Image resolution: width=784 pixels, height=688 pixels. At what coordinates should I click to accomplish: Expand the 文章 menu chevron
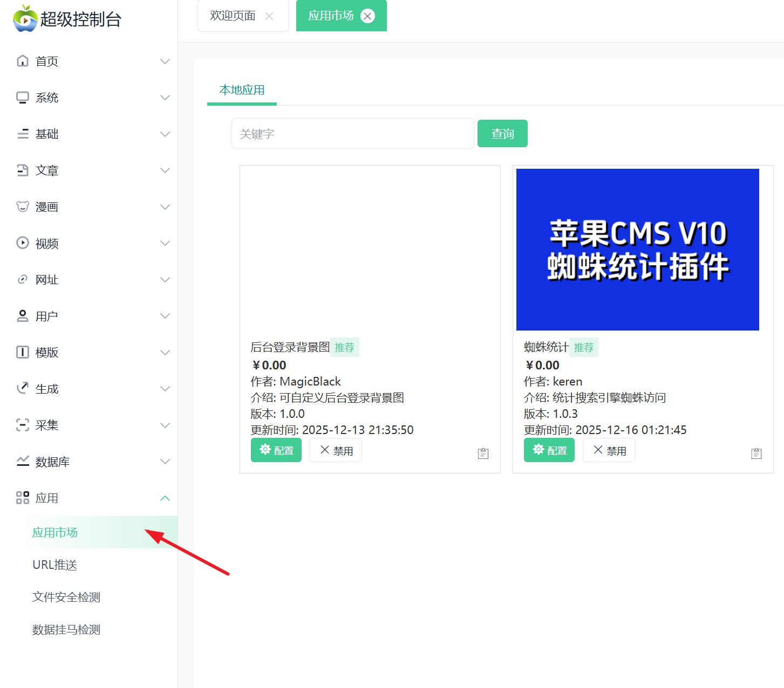(165, 170)
